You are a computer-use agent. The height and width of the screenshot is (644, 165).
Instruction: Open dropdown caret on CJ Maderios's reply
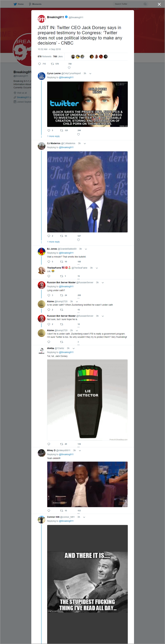(x=85, y=143)
